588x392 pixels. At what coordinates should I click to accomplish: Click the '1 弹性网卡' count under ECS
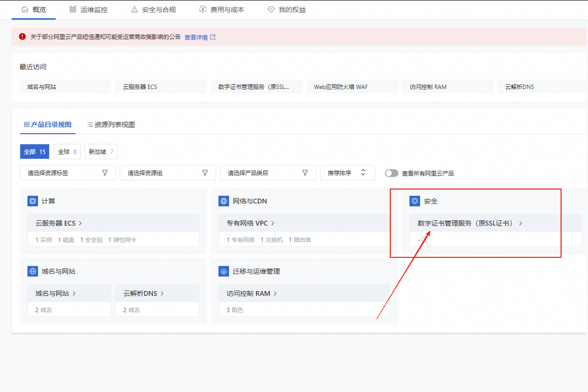[122, 240]
